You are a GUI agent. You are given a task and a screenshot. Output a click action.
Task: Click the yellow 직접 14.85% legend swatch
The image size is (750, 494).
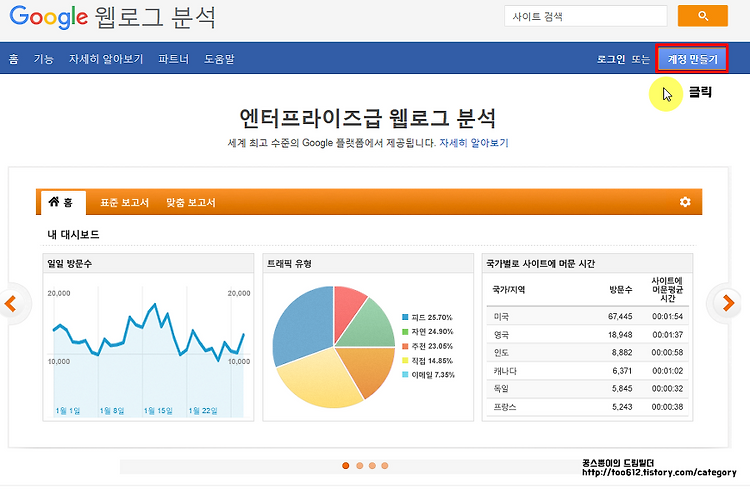tap(405, 360)
